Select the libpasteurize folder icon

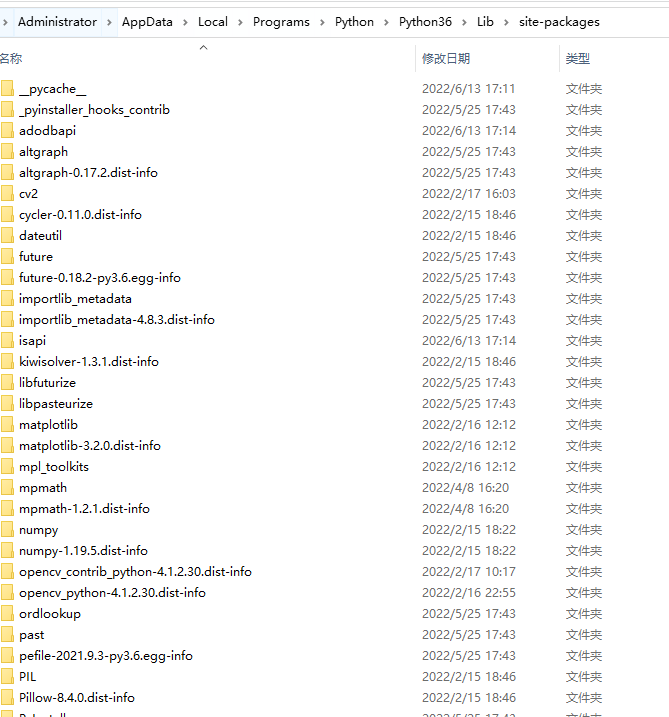(x=7, y=404)
